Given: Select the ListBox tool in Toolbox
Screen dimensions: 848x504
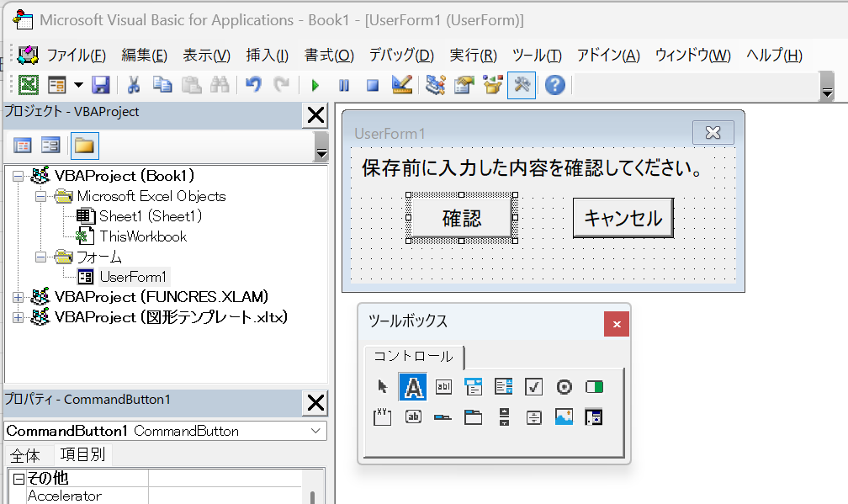Looking at the screenshot, I should tap(503, 387).
